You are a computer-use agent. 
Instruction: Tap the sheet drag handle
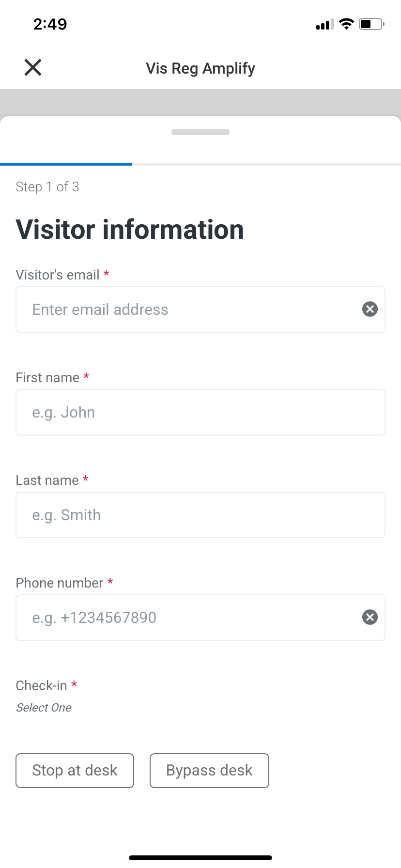200,132
